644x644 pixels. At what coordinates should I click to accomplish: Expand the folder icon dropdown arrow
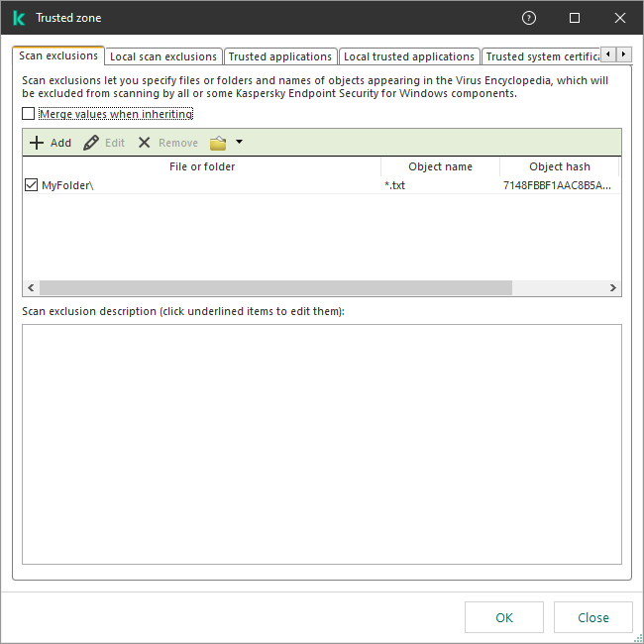[239, 143]
